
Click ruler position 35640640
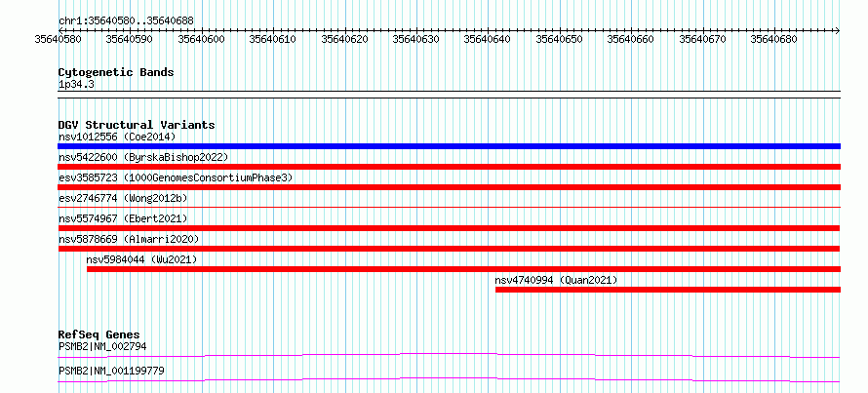click(x=488, y=39)
